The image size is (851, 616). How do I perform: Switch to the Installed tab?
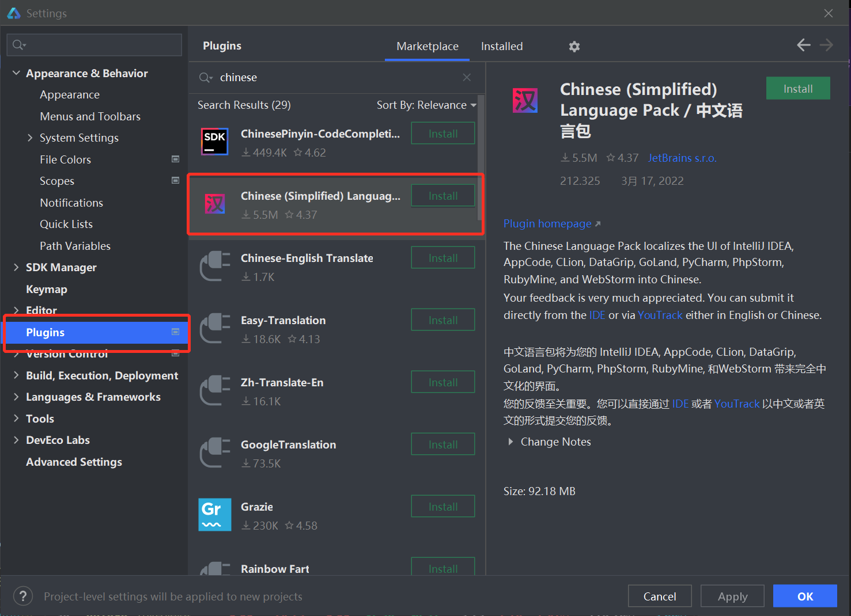click(502, 46)
